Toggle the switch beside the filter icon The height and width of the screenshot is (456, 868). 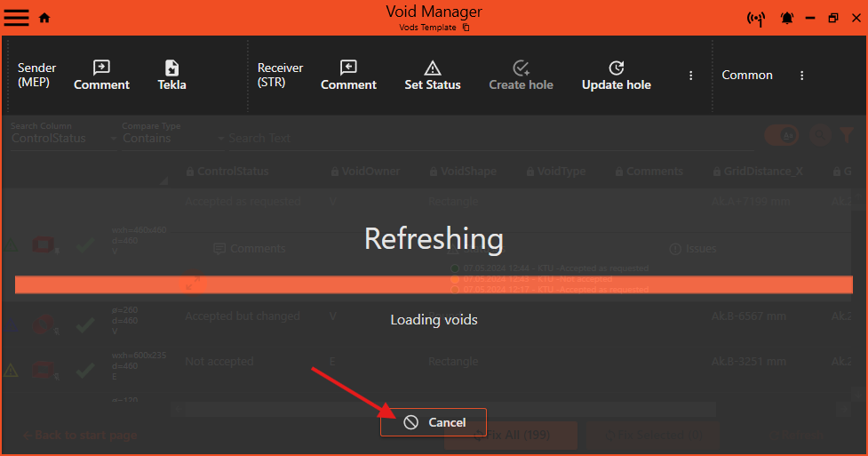[x=783, y=135]
